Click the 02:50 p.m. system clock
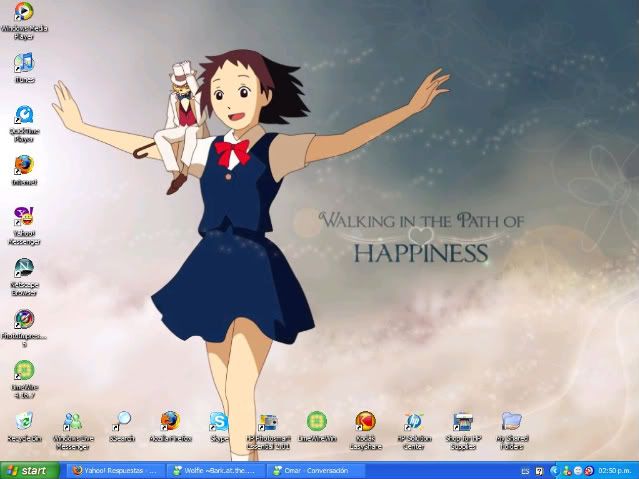The width and height of the screenshot is (639, 479). pyautogui.click(x=615, y=471)
